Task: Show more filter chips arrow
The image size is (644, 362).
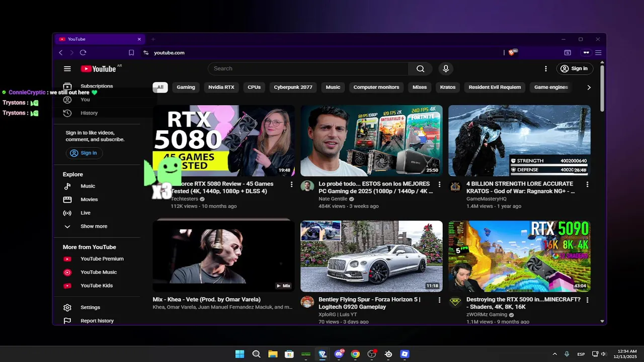Action: click(589, 87)
